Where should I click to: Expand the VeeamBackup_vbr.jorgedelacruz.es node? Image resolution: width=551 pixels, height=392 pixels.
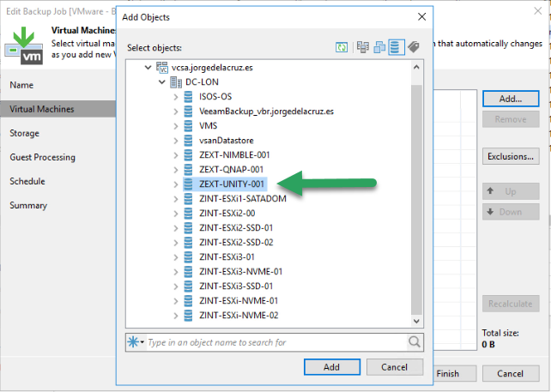pyautogui.click(x=176, y=112)
